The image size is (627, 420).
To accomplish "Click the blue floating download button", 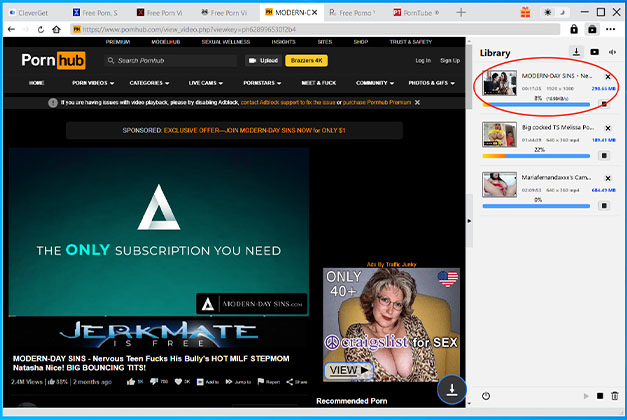I will tap(451, 389).
